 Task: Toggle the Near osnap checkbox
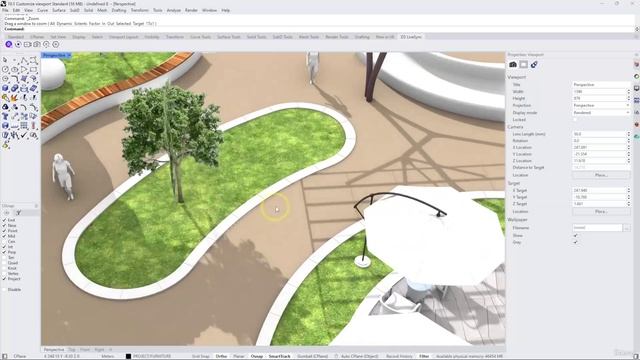pos(4,225)
